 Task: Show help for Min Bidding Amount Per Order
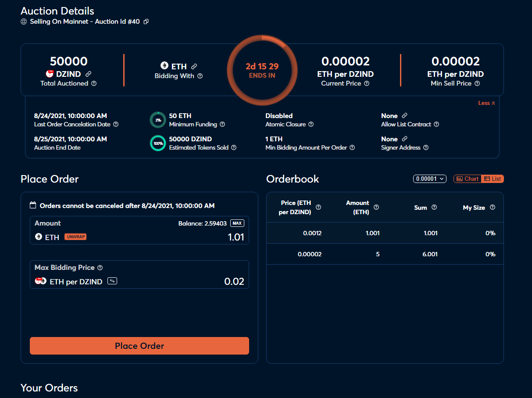352,147
